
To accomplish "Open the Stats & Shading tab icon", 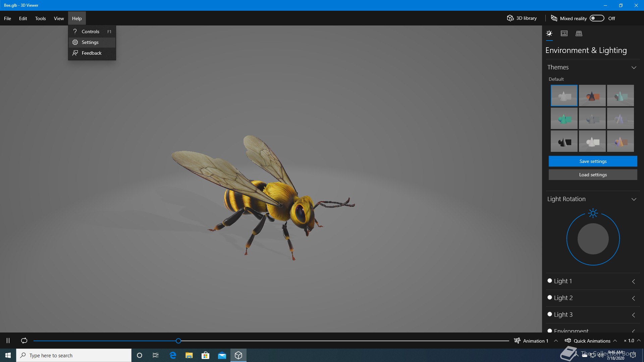I will (x=564, y=34).
